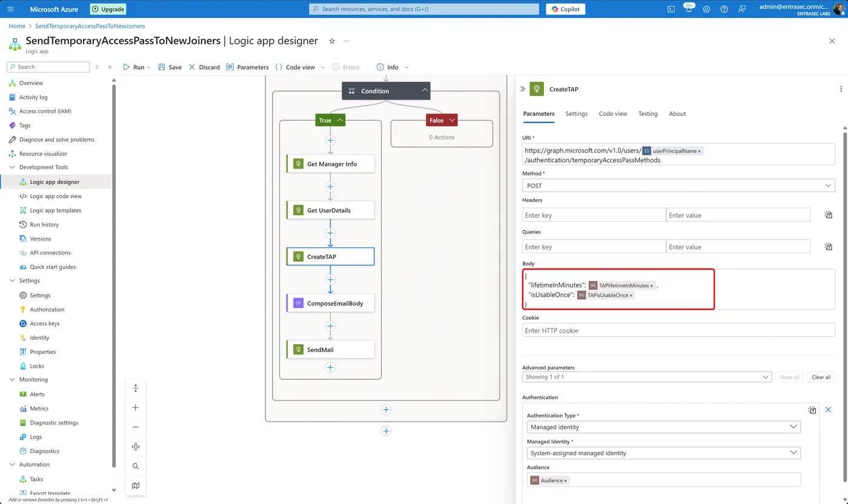Favorite this logic app with the star
The height and width of the screenshot is (504, 848).
pyautogui.click(x=332, y=41)
